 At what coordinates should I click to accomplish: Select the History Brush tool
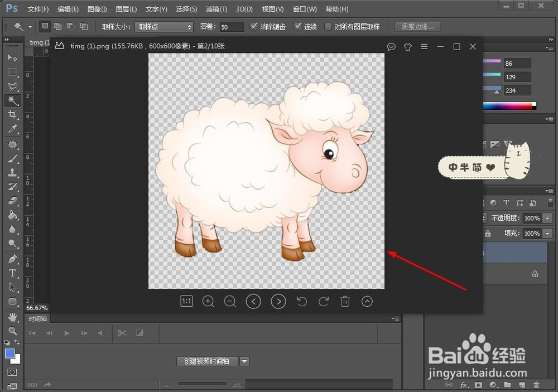click(12, 187)
